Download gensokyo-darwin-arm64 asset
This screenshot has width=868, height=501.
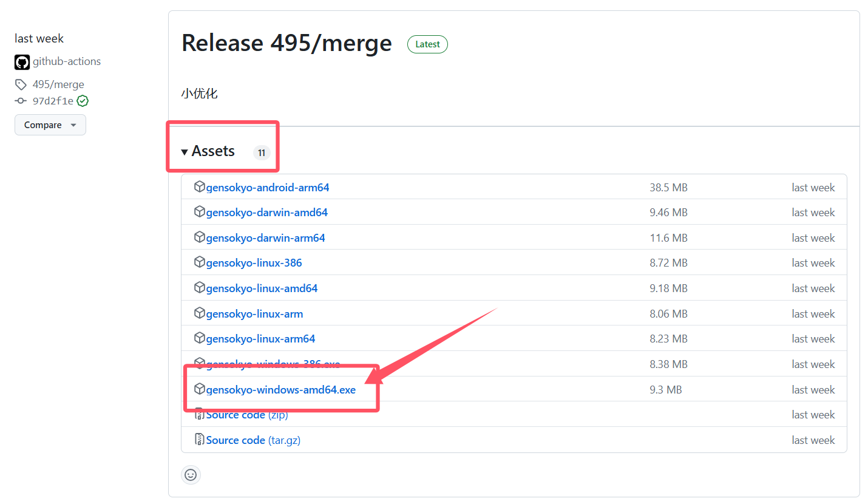tap(265, 238)
